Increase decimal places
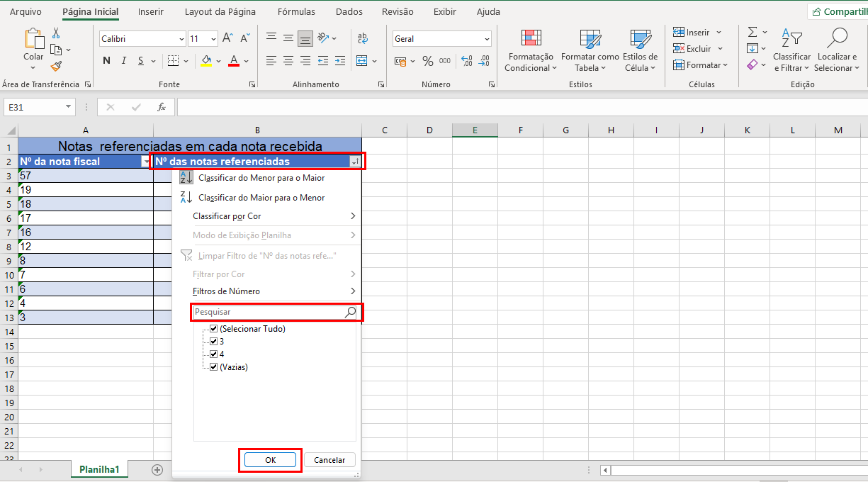The height and width of the screenshot is (482, 868). (x=467, y=61)
